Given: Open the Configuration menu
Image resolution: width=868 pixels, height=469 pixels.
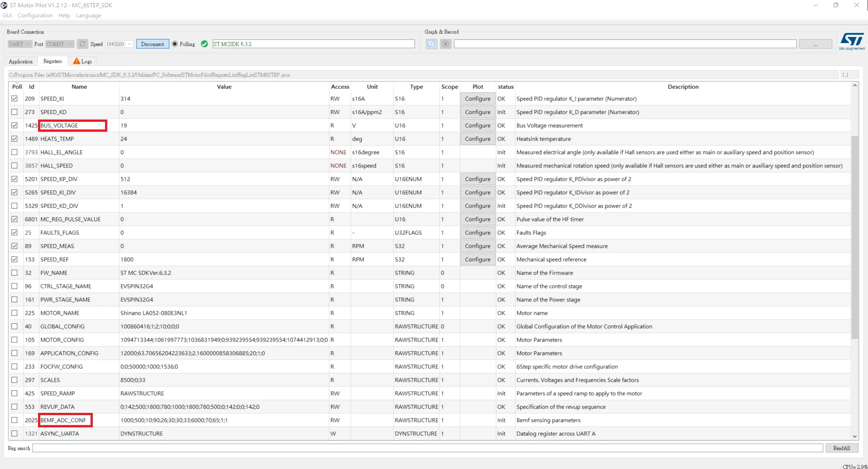Looking at the screenshot, I should coord(35,15).
